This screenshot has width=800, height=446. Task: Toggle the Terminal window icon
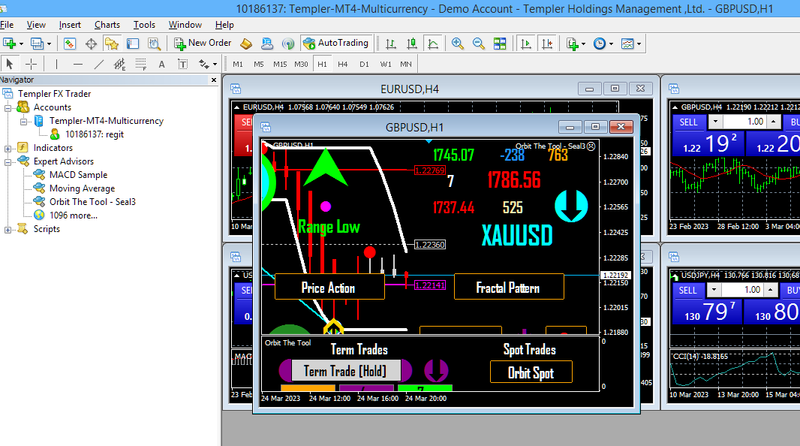(x=133, y=44)
